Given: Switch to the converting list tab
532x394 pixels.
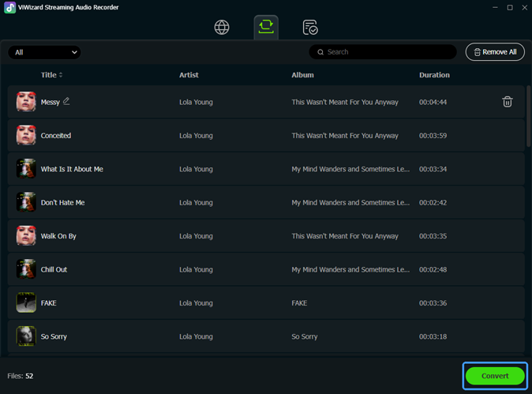Looking at the screenshot, I should (x=266, y=27).
